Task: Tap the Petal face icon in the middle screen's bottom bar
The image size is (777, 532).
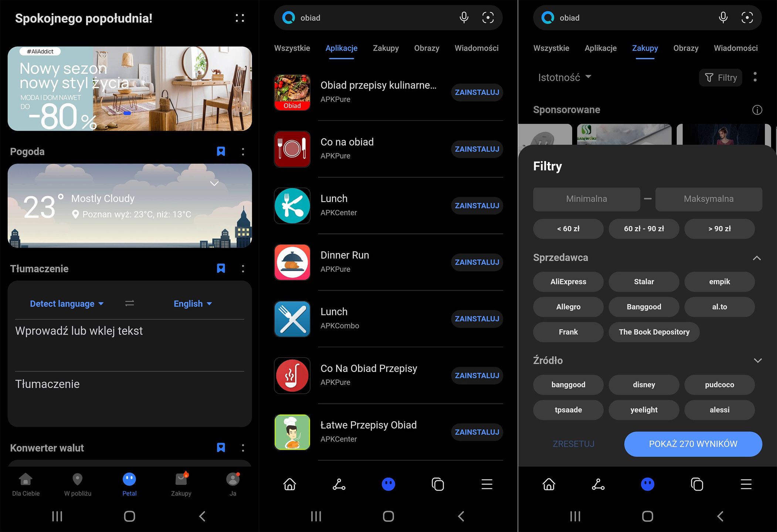Action: pos(388,484)
